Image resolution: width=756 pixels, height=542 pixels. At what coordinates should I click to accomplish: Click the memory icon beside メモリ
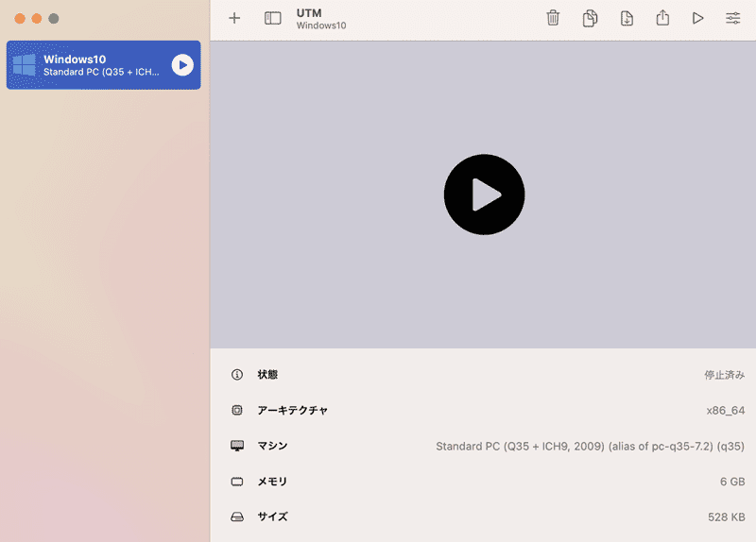[x=237, y=482]
